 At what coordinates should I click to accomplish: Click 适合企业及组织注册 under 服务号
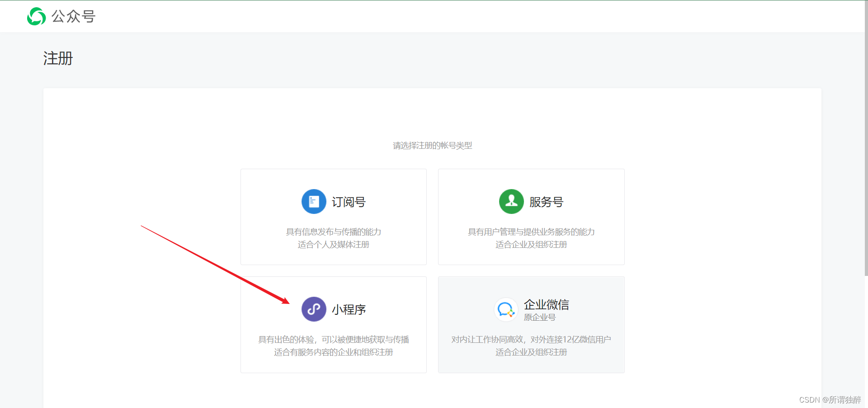click(x=531, y=244)
